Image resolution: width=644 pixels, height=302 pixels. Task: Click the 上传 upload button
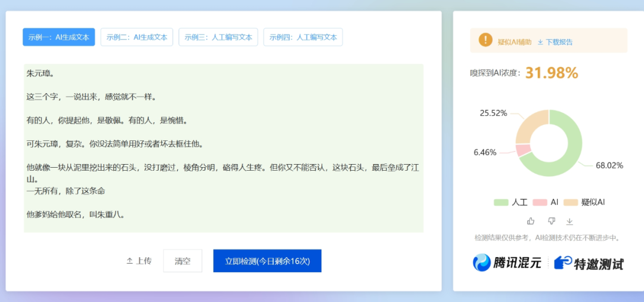tap(139, 261)
